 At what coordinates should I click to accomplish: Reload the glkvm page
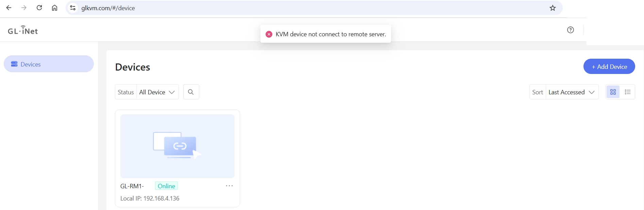39,8
